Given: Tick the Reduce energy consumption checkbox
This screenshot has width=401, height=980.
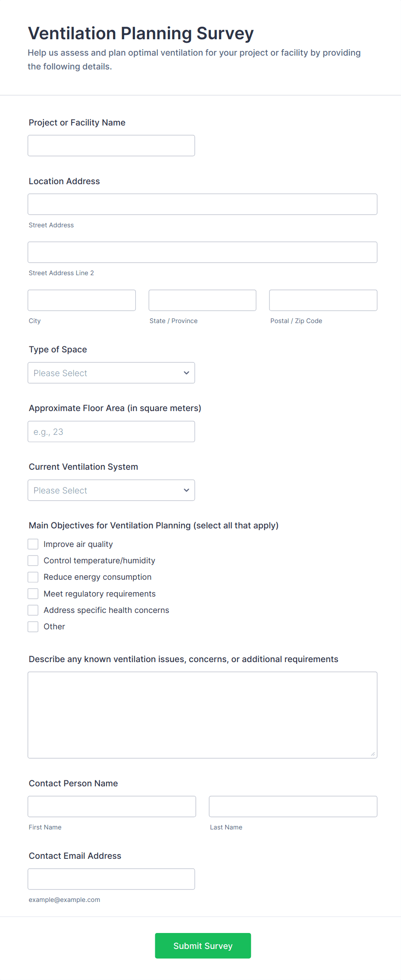Looking at the screenshot, I should 33,577.
